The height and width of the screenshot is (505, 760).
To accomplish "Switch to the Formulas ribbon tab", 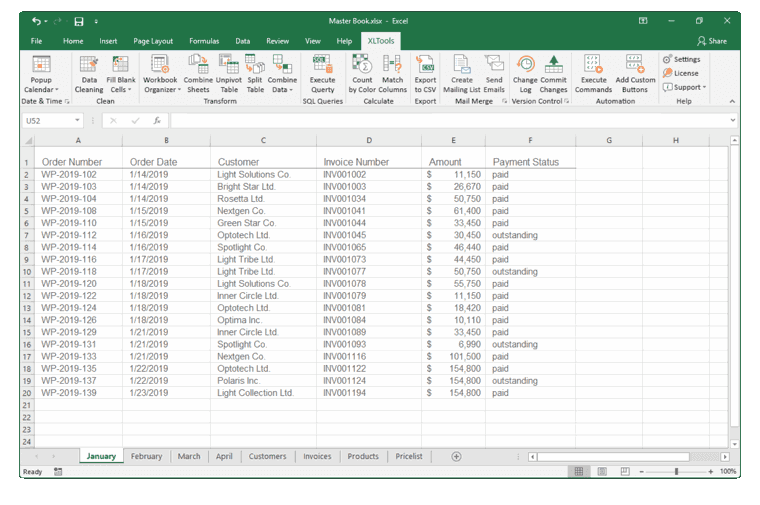I will (204, 41).
